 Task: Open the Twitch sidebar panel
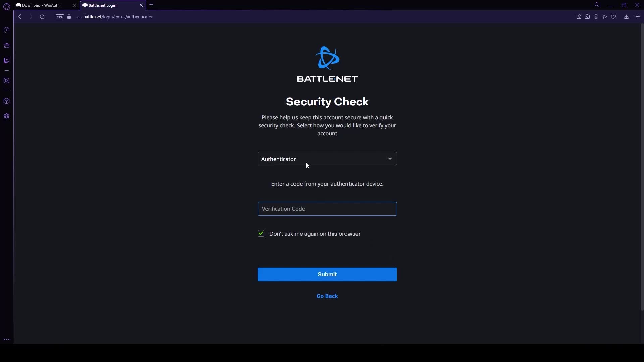point(7,60)
